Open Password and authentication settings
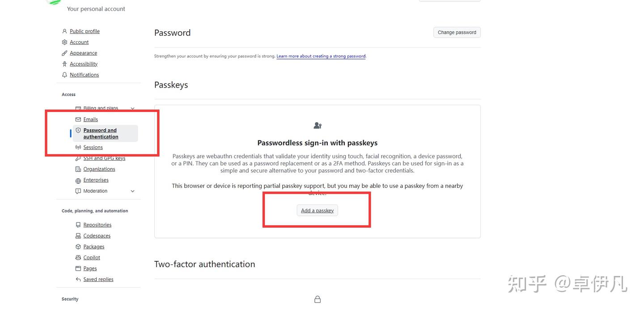Viewport: 644px width, 310px height. point(101,133)
